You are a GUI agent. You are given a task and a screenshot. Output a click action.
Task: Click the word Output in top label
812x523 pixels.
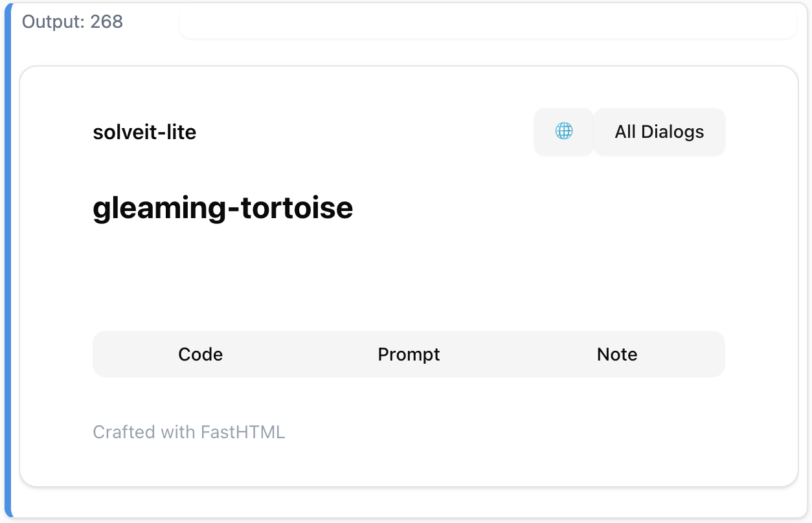tap(52, 22)
